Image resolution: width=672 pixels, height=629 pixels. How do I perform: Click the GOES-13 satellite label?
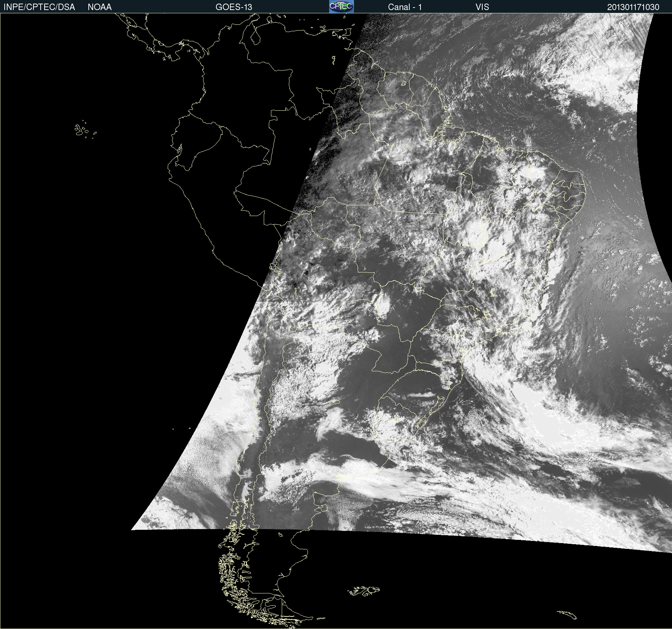[x=234, y=7]
